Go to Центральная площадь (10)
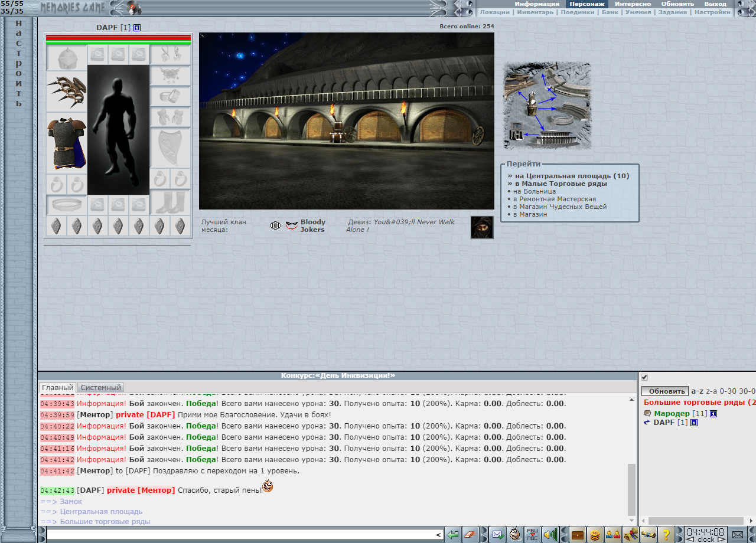 (x=572, y=176)
